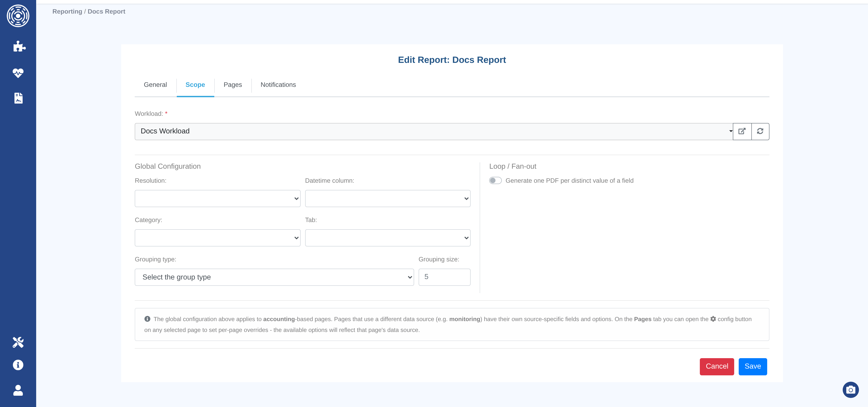Click the Global Configuration section title
The width and height of the screenshot is (868, 407).
coord(167,166)
